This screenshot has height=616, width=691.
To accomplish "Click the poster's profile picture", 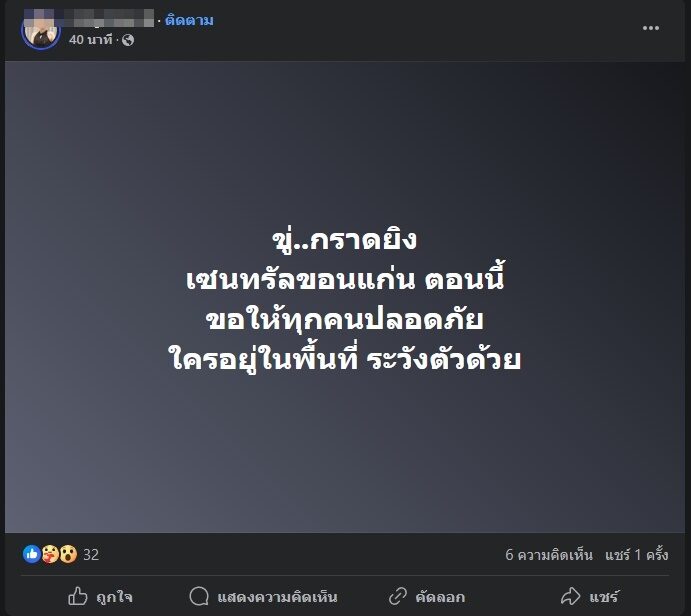I will tap(41, 31).
